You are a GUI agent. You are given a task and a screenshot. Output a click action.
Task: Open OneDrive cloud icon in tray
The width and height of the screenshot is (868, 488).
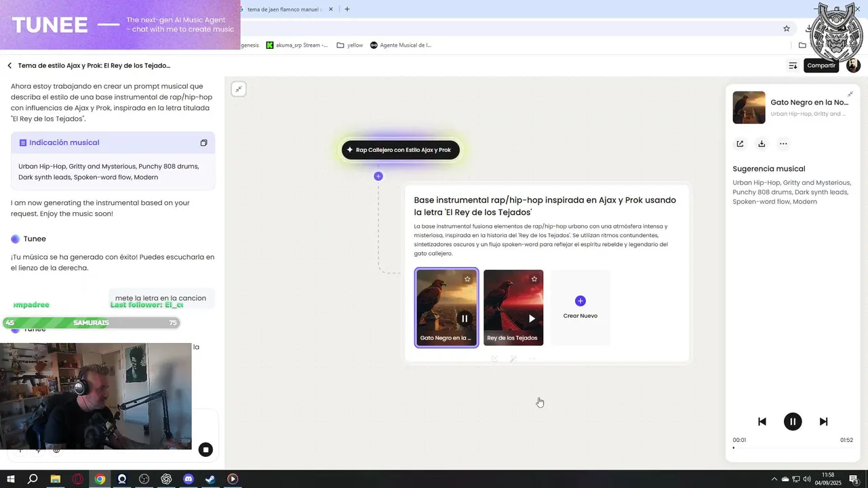tap(785, 479)
